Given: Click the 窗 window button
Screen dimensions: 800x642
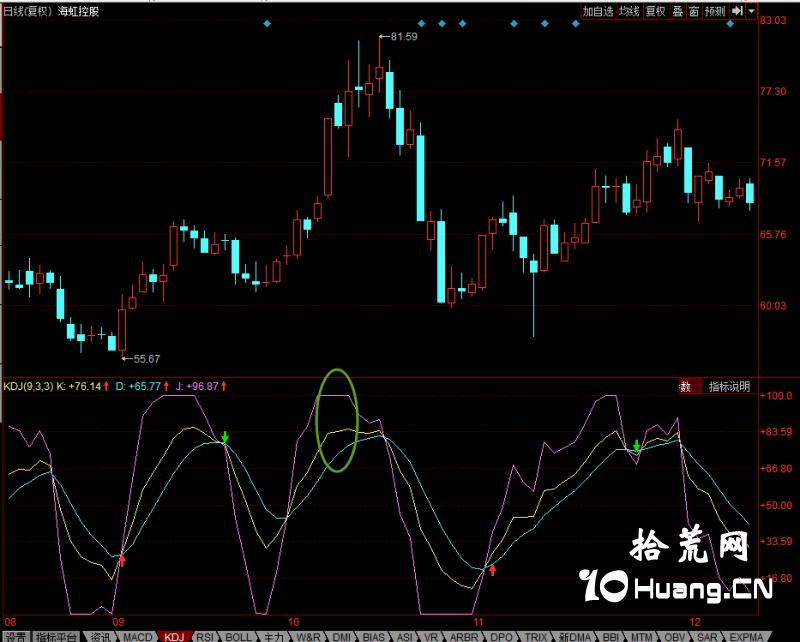Looking at the screenshot, I should (693, 11).
